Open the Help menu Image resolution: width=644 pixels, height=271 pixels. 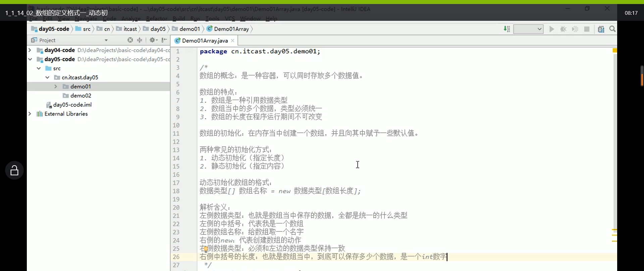tap(271, 18)
